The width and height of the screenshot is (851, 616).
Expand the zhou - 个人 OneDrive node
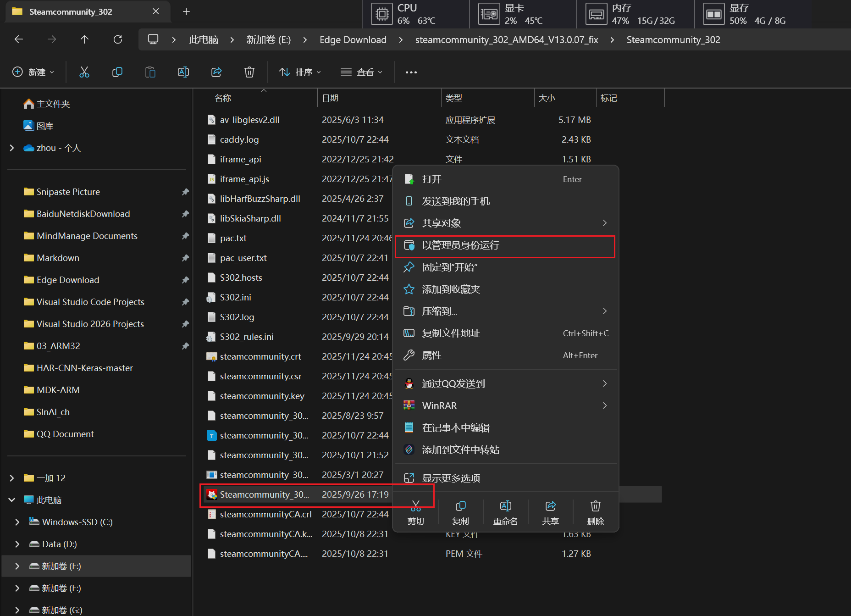pos(12,148)
